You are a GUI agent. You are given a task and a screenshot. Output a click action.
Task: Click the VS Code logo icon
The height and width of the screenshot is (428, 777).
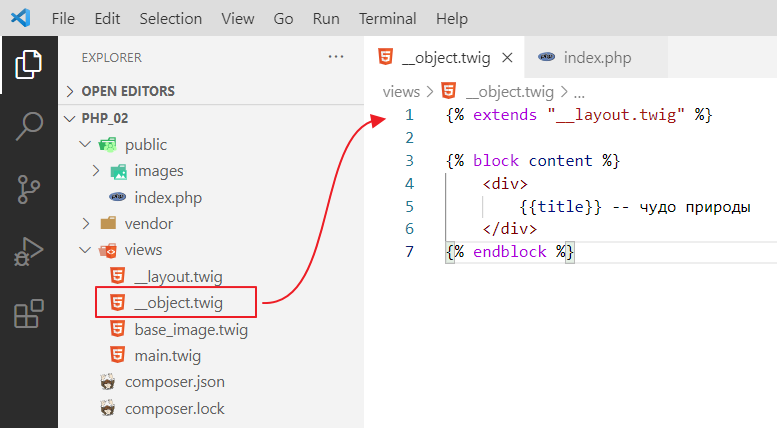click(x=21, y=18)
